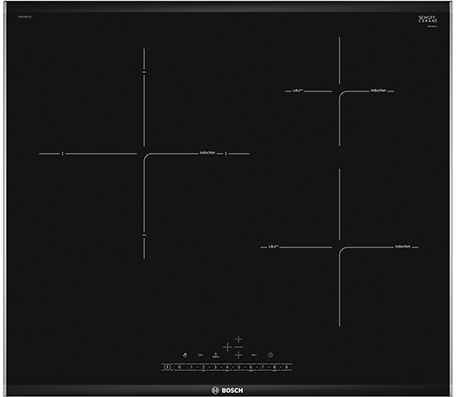
Task: Select the timer clock icon
Action: pos(270,355)
